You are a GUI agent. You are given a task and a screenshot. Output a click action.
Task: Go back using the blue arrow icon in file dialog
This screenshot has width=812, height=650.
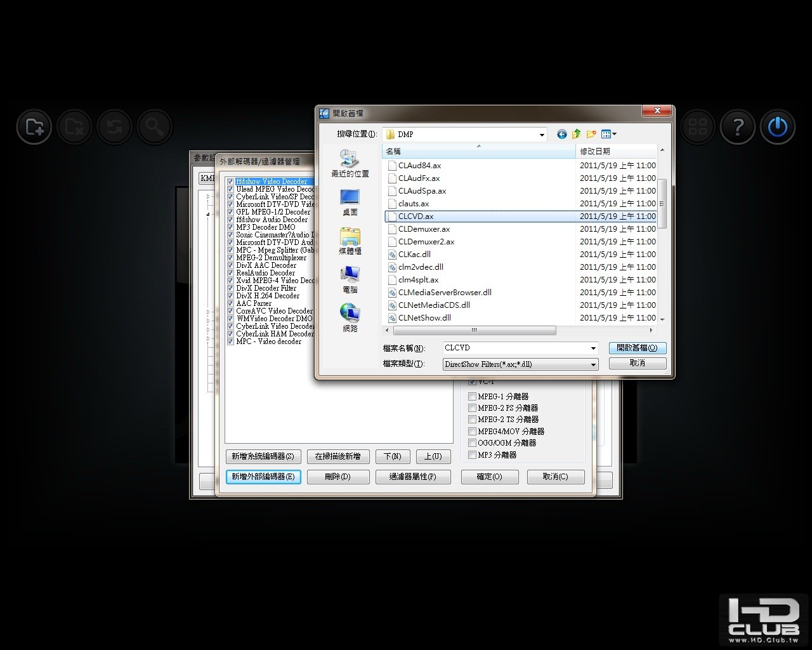click(561, 134)
